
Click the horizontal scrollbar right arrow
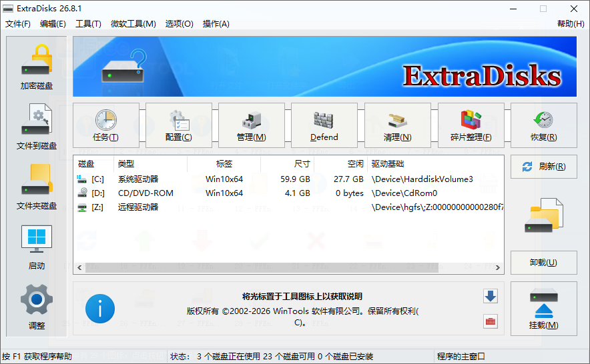(x=498, y=267)
